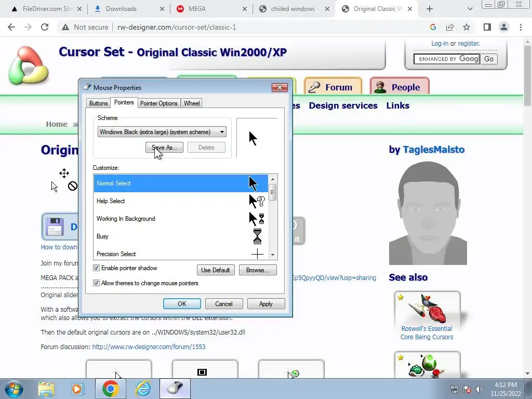
Task: Share this page via the share icon
Action: click(x=450, y=27)
